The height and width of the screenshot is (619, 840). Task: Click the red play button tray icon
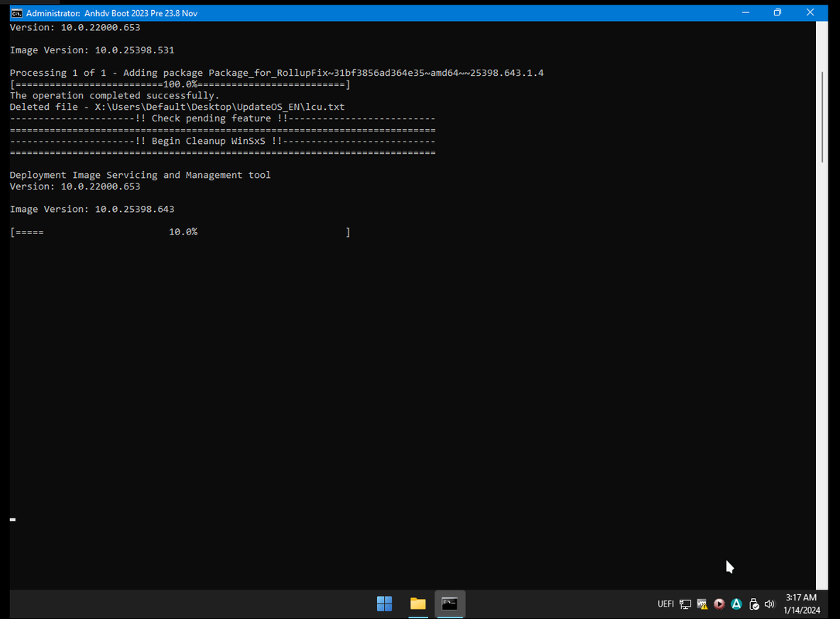point(719,604)
